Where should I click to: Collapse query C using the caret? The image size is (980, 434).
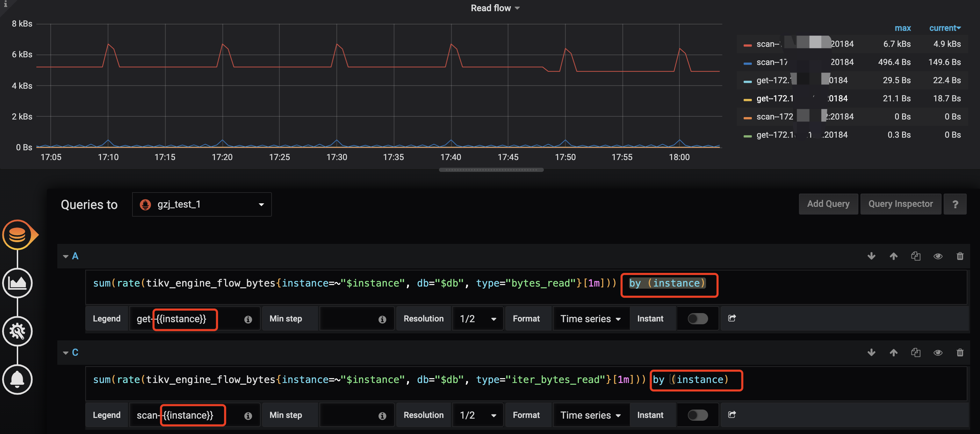point(65,353)
